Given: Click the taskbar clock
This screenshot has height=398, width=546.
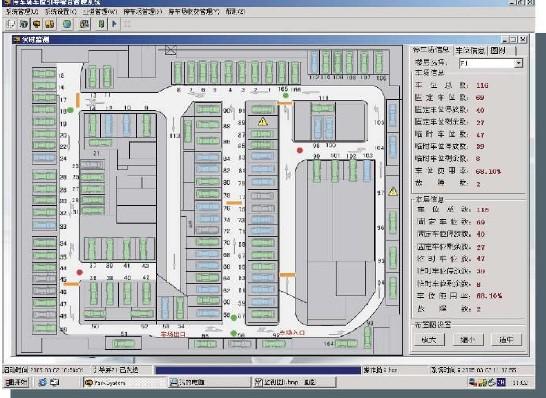Looking at the screenshot, I should click(519, 383).
